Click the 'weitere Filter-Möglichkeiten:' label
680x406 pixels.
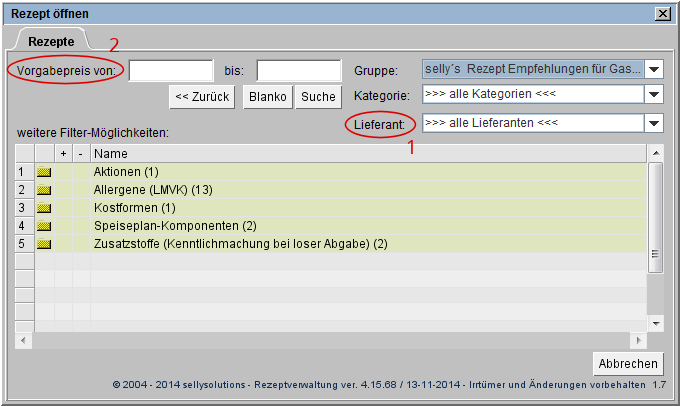(x=93, y=133)
